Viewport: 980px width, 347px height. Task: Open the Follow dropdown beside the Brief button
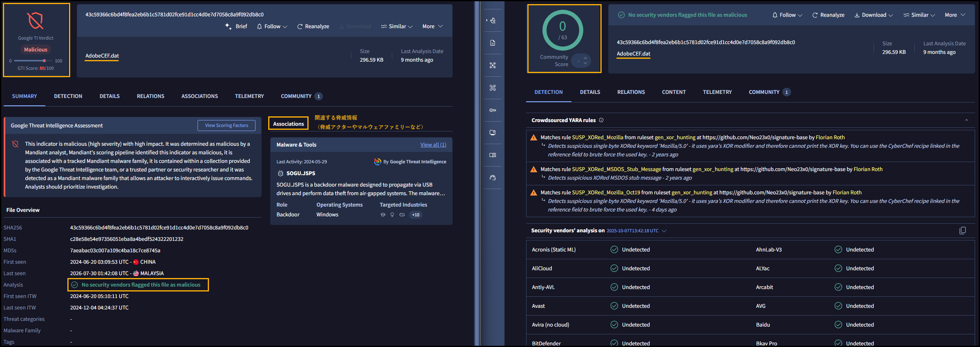tap(272, 26)
